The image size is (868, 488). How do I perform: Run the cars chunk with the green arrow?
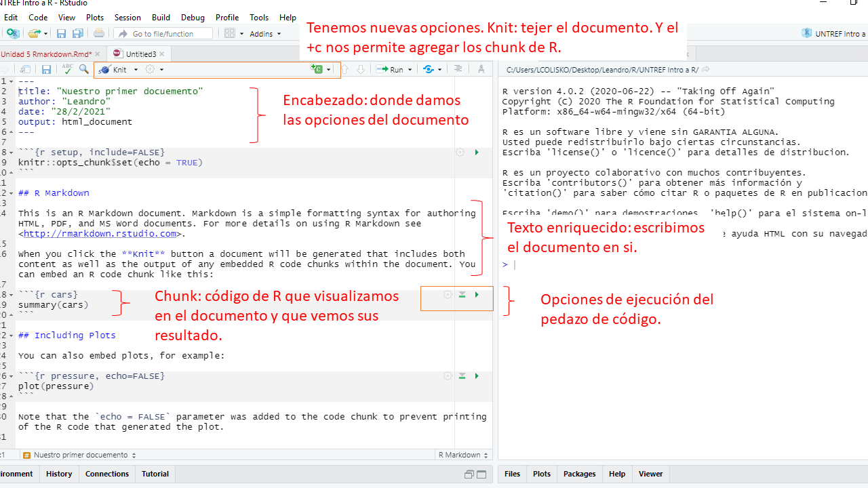(x=477, y=295)
